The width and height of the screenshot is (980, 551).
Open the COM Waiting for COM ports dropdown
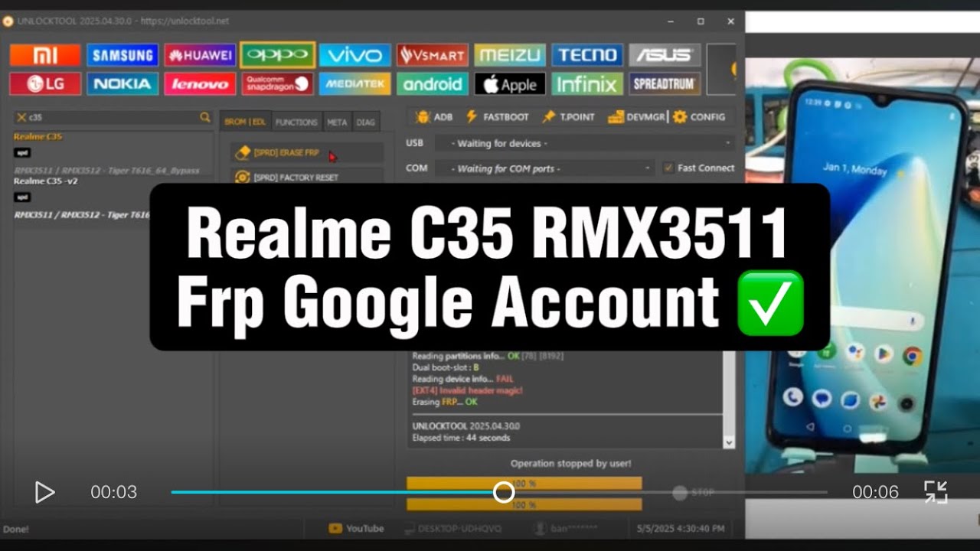coord(544,168)
